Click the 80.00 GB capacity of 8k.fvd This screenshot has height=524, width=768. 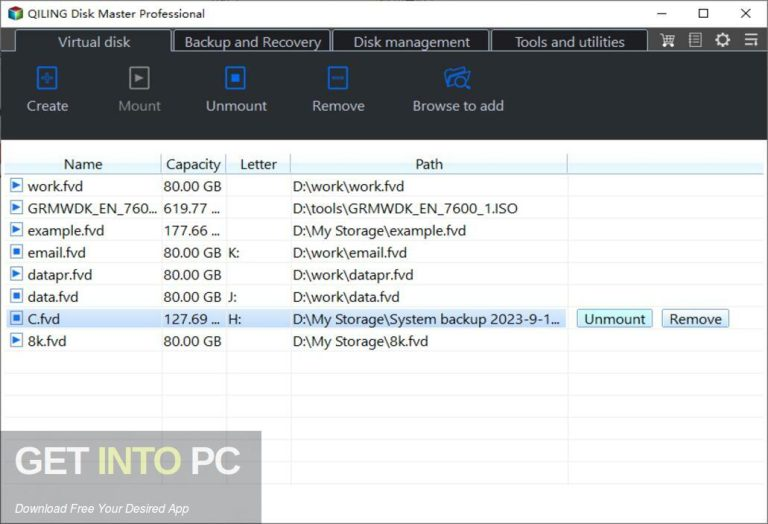[192, 341]
